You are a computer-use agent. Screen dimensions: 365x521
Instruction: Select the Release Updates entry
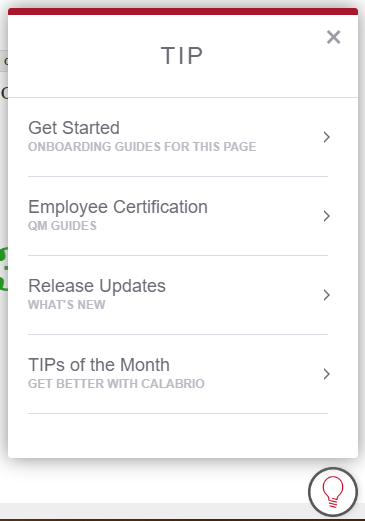coord(178,295)
